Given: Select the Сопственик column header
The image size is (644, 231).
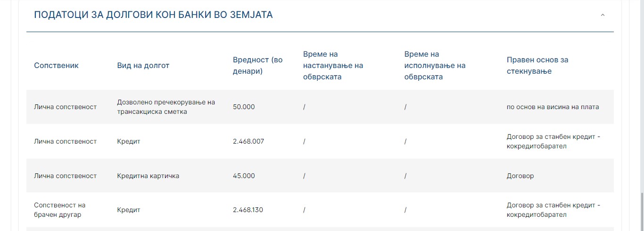Looking at the screenshot, I should (56, 66).
